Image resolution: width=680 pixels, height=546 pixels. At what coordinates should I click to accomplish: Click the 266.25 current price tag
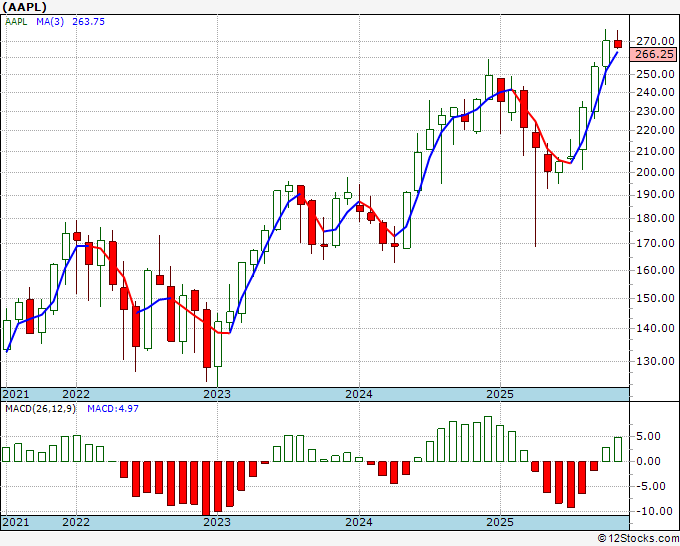(x=654, y=55)
